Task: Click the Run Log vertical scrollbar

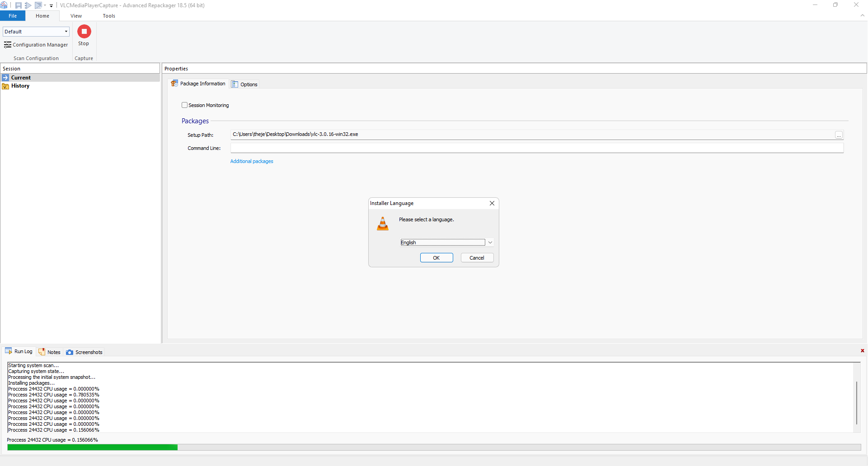Action: point(857,403)
